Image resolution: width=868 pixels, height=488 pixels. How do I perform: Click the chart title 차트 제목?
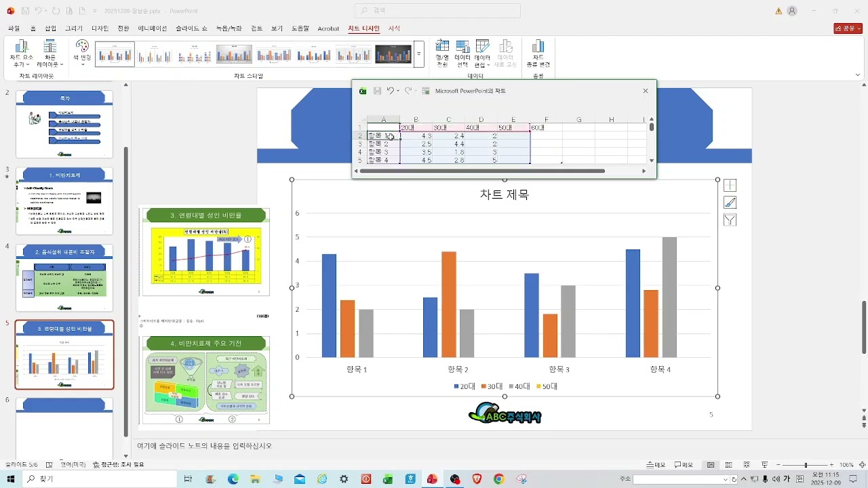tap(505, 195)
